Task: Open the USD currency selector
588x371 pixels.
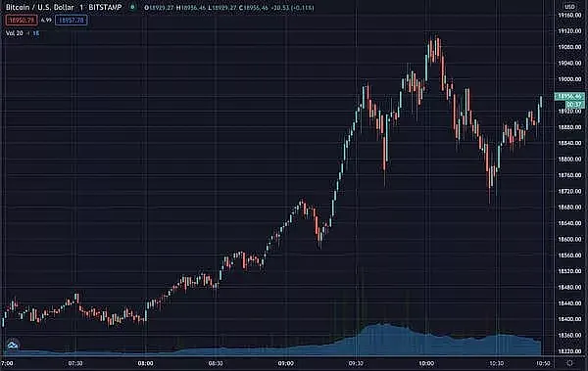Action: (570, 7)
